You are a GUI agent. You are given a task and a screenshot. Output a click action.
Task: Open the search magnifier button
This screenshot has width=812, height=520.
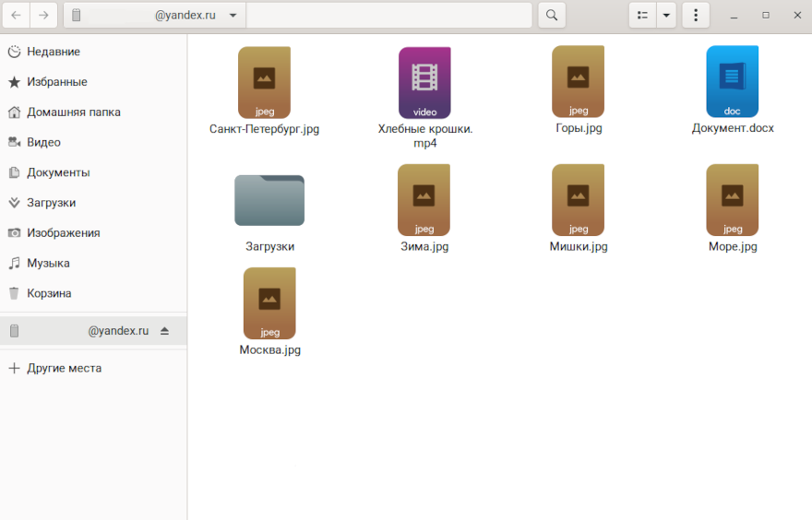click(x=551, y=16)
